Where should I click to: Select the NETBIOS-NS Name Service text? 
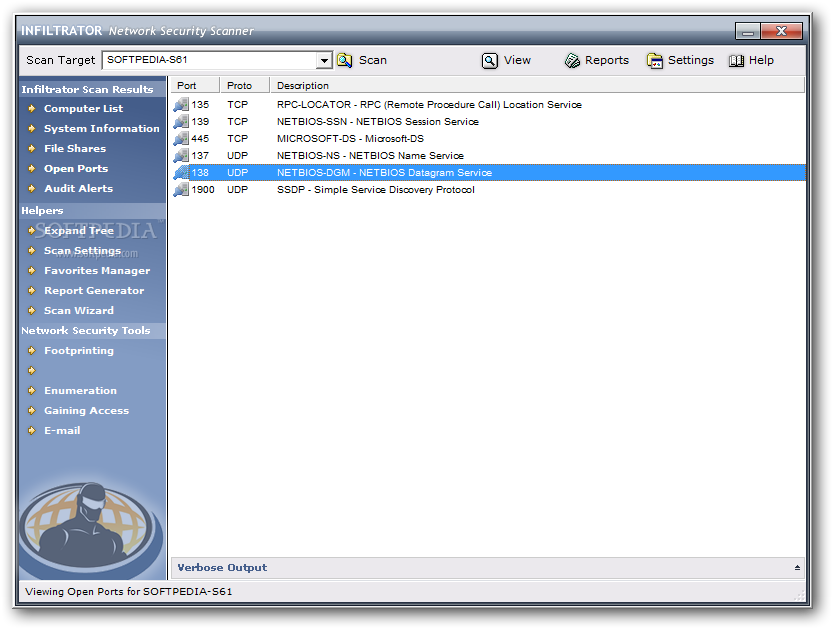coord(370,156)
